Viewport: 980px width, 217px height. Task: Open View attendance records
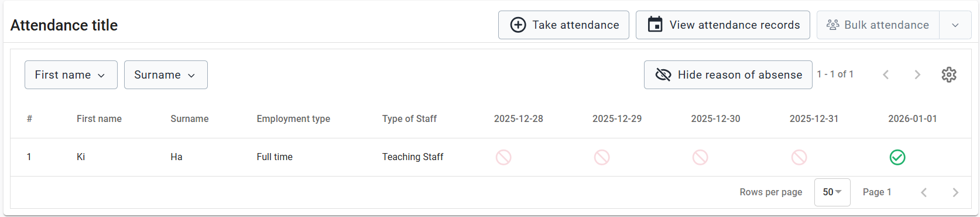pyautogui.click(x=722, y=25)
